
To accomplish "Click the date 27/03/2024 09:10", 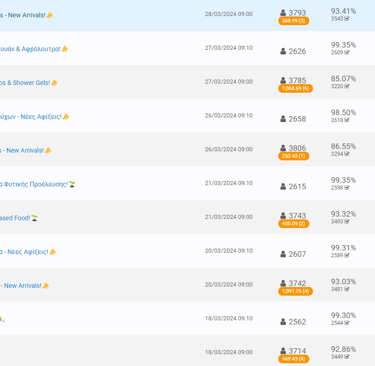I will click(229, 48).
